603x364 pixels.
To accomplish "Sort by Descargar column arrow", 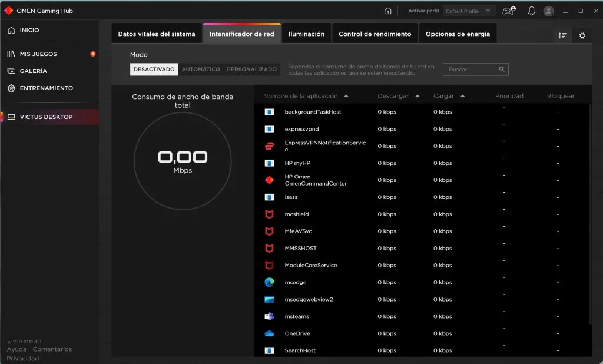I will [x=418, y=96].
